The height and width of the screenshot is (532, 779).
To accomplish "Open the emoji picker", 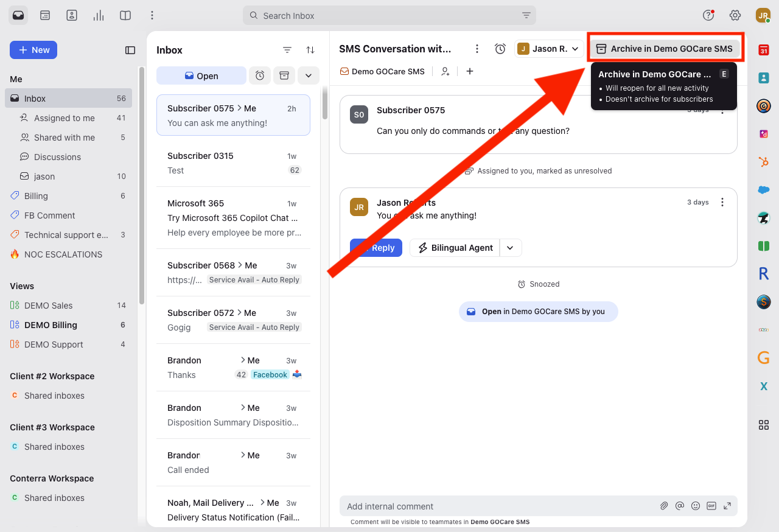I will tap(696, 506).
